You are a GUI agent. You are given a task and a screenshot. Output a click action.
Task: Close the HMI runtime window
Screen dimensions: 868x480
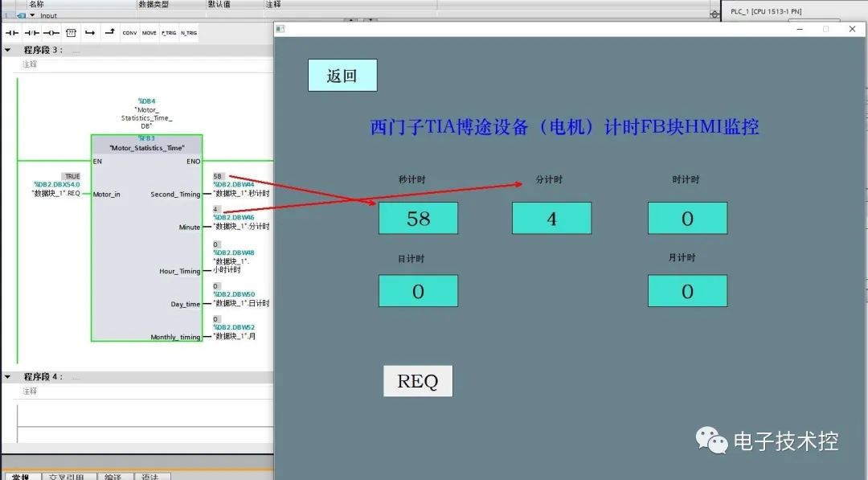[x=852, y=29]
